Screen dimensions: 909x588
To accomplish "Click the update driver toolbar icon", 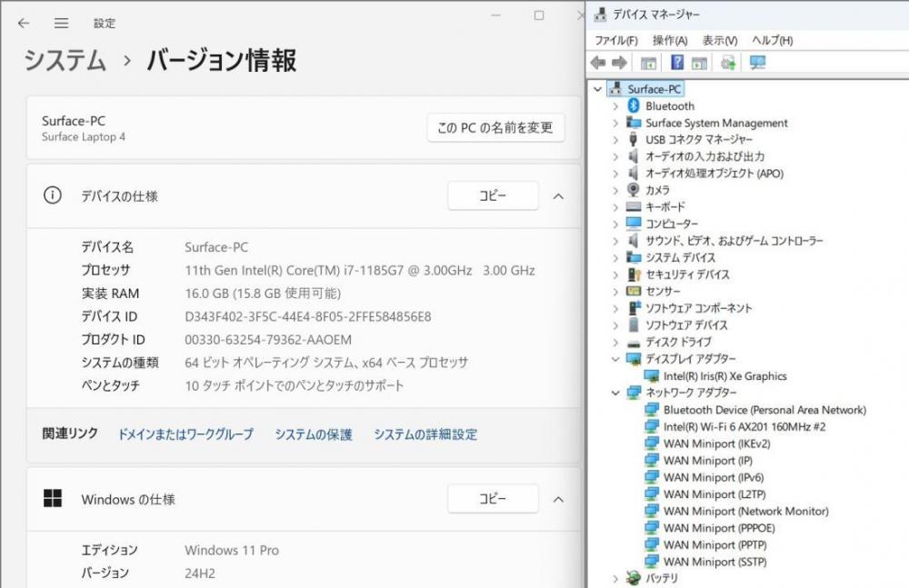I will (x=727, y=63).
